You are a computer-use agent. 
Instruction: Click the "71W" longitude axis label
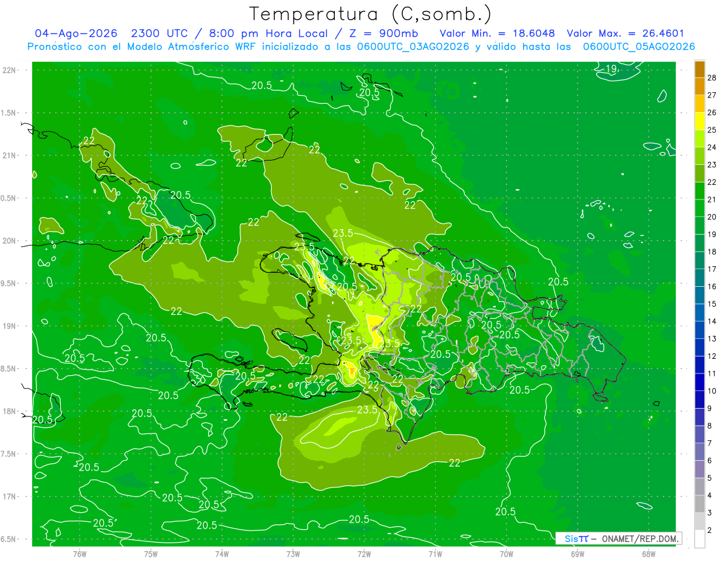[x=435, y=554]
